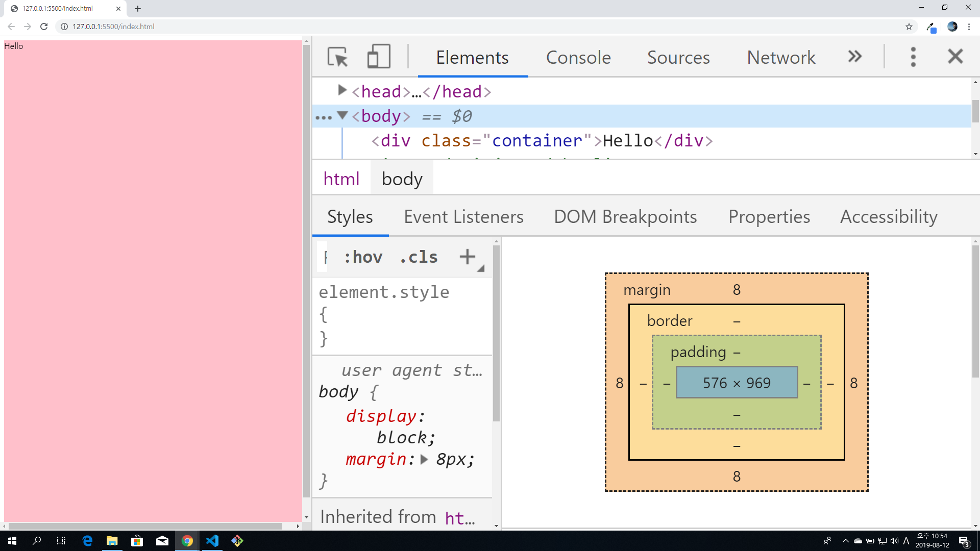This screenshot has height=551, width=980.
Task: Open the Network tab
Action: [781, 58]
